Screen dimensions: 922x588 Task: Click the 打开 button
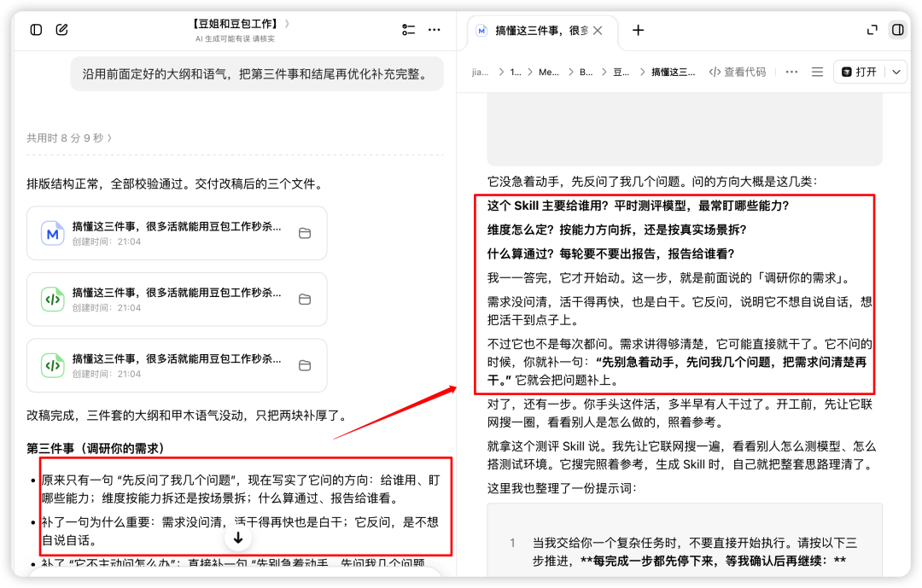[859, 72]
